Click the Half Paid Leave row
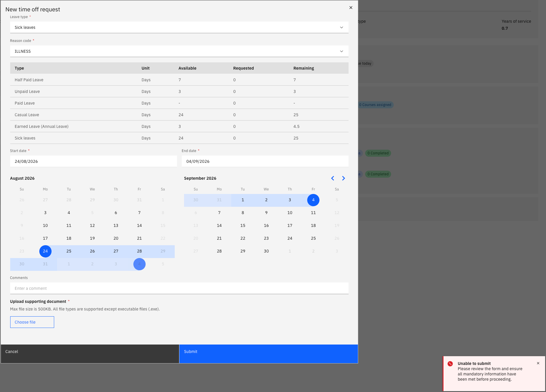The image size is (546, 392). point(179,80)
